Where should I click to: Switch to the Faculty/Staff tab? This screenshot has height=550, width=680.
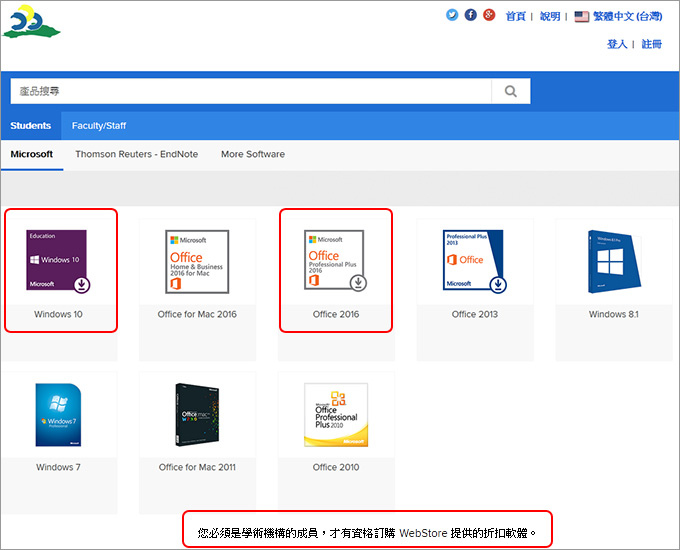point(99,126)
